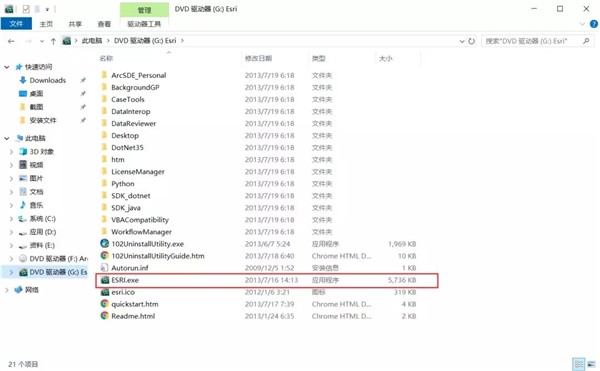Select the SDK_java folder icon
This screenshot has width=600, height=371.
coord(104,208)
